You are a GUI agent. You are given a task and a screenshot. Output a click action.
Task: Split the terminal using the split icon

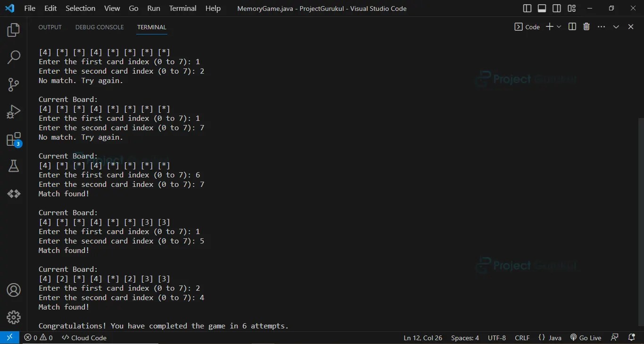[572, 26]
